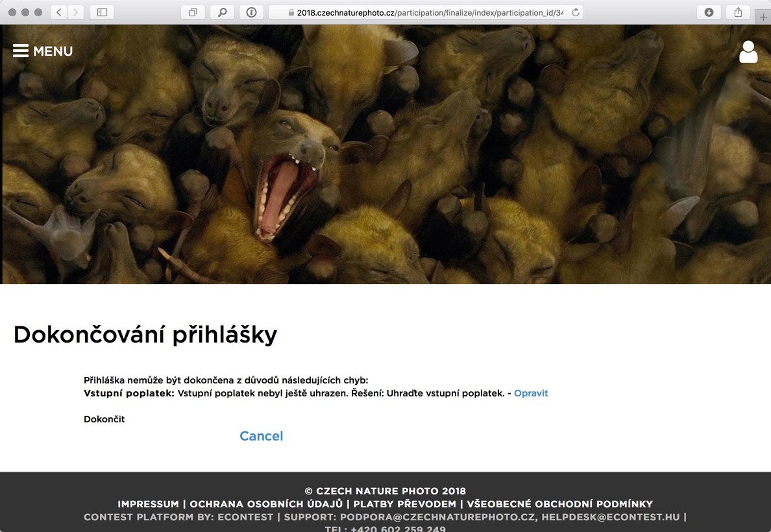The width and height of the screenshot is (771, 532).
Task: Click the Vstupní poplatek bold label
Action: (129, 393)
